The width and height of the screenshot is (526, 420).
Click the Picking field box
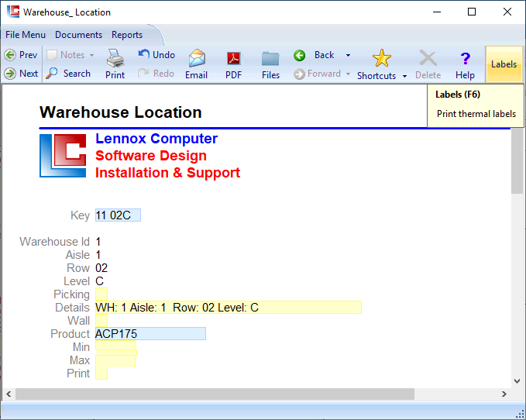(x=101, y=294)
